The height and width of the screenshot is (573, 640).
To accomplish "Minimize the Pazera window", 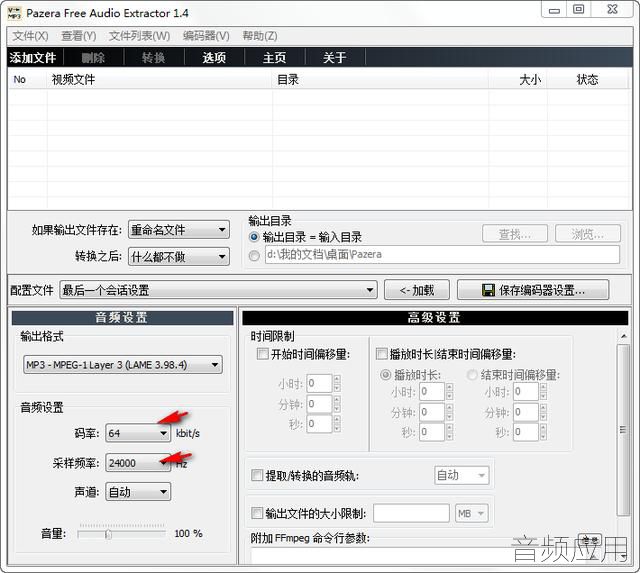I will (554, 10).
